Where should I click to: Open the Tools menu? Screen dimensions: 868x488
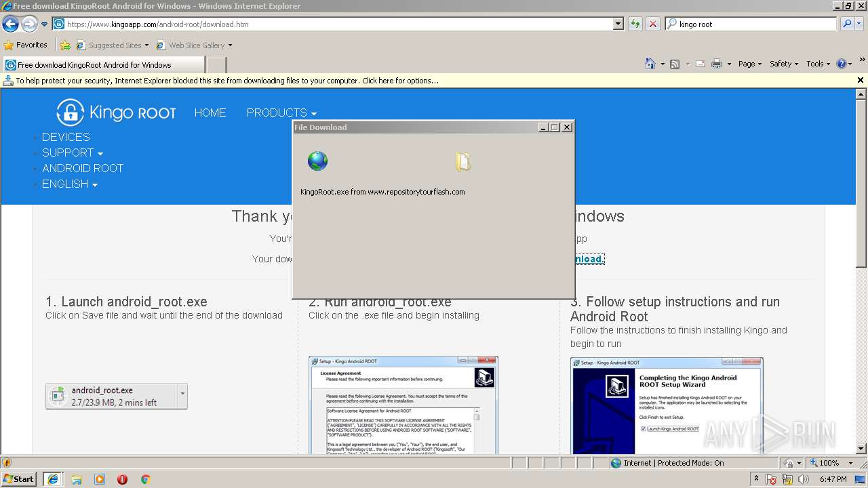pyautogui.click(x=818, y=64)
